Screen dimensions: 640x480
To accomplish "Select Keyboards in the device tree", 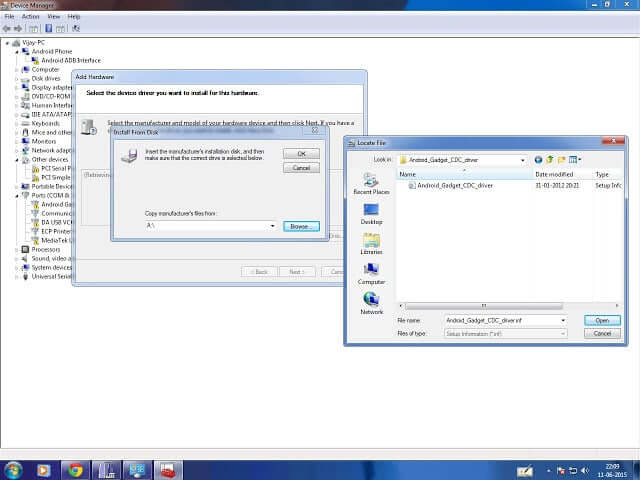I will pos(46,123).
